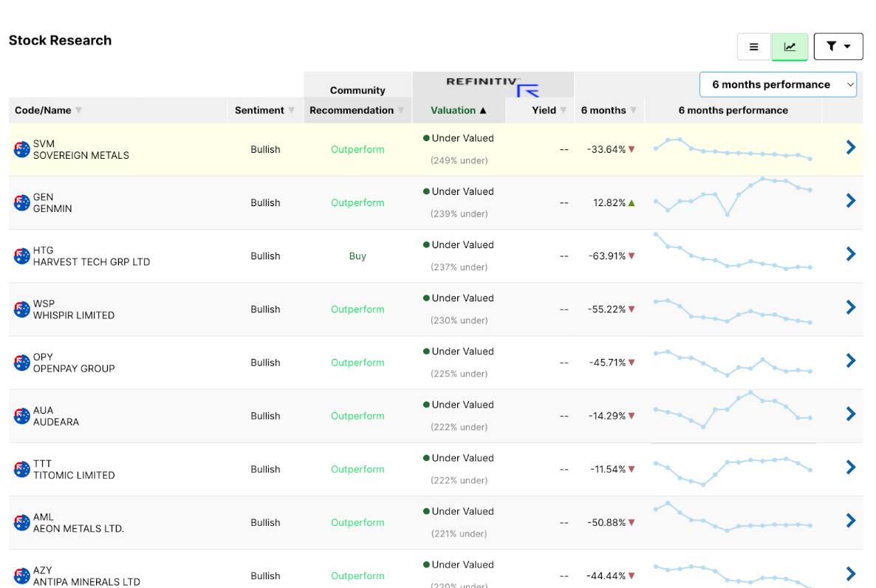The width and height of the screenshot is (876, 588).
Task: Expand Audeara row chevron arrow
Action: [x=851, y=414]
